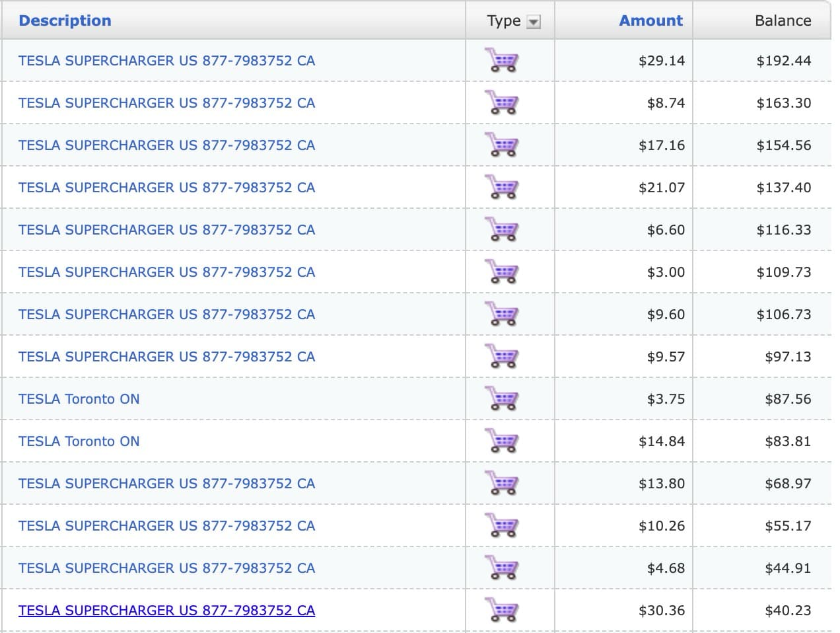
Task: Select the $55.17 balance value
Action: pyautogui.click(x=788, y=526)
